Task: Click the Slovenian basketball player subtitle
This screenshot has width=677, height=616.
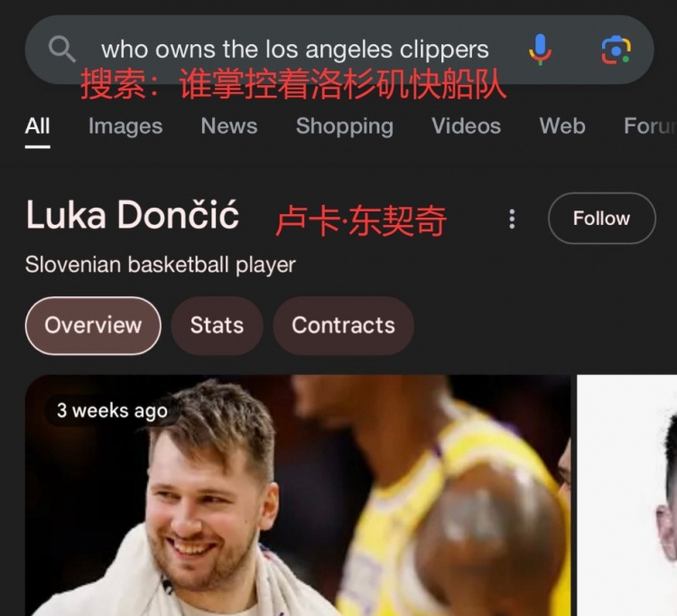Action: (160, 265)
